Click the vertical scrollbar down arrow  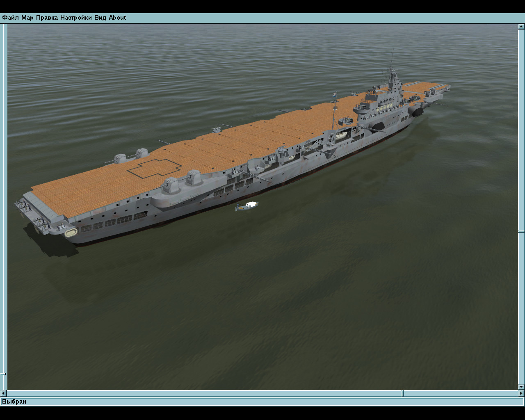521,386
